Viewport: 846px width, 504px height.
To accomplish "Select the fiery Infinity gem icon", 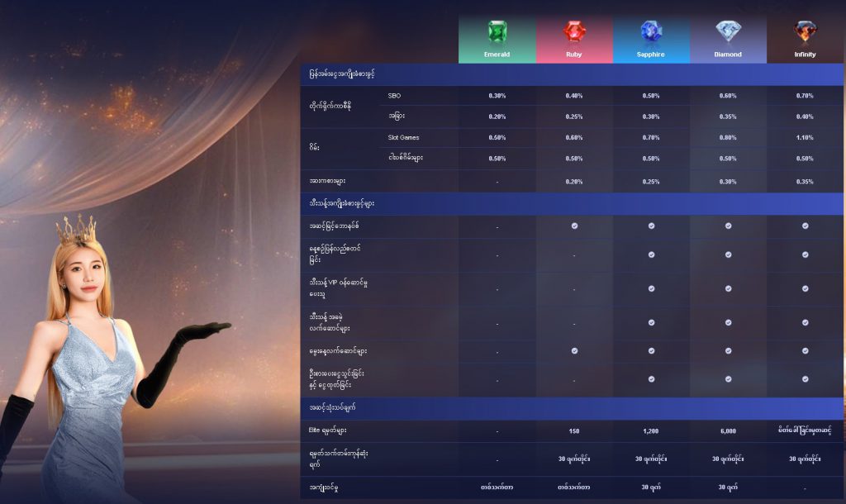I will (805, 32).
